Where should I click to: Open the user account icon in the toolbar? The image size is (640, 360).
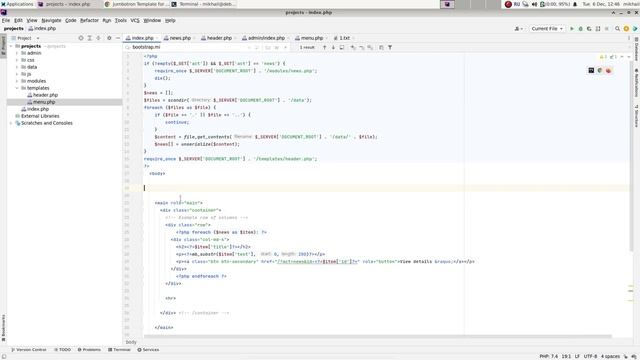coord(518,29)
